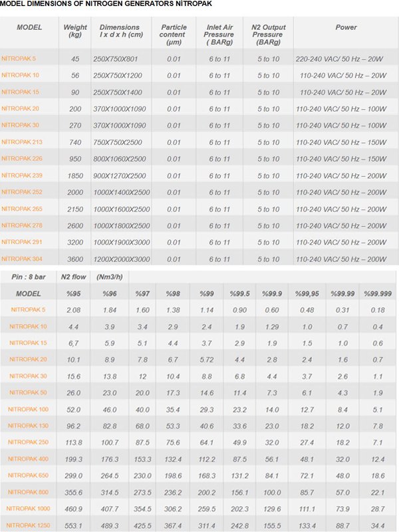Click the 'Pin : 8 bar' label
Image resolution: width=399 pixels, height=532 pixels.
pyautogui.click(x=29, y=277)
